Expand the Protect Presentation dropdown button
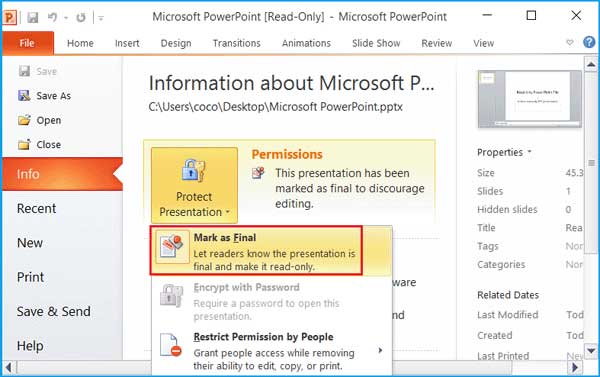Image resolution: width=600 pixels, height=377 pixels. (194, 185)
